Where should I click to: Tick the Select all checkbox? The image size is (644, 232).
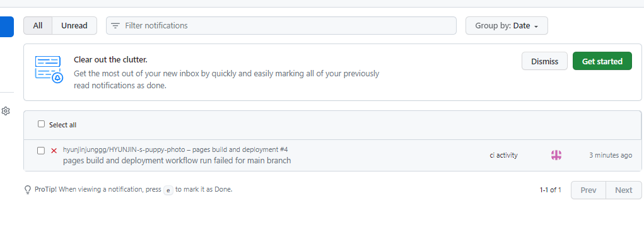click(x=41, y=124)
